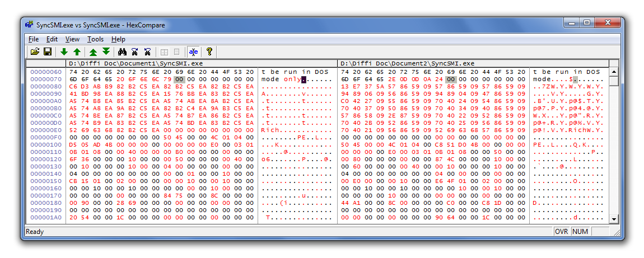Jump to next difference with green down arrow

[x=64, y=51]
